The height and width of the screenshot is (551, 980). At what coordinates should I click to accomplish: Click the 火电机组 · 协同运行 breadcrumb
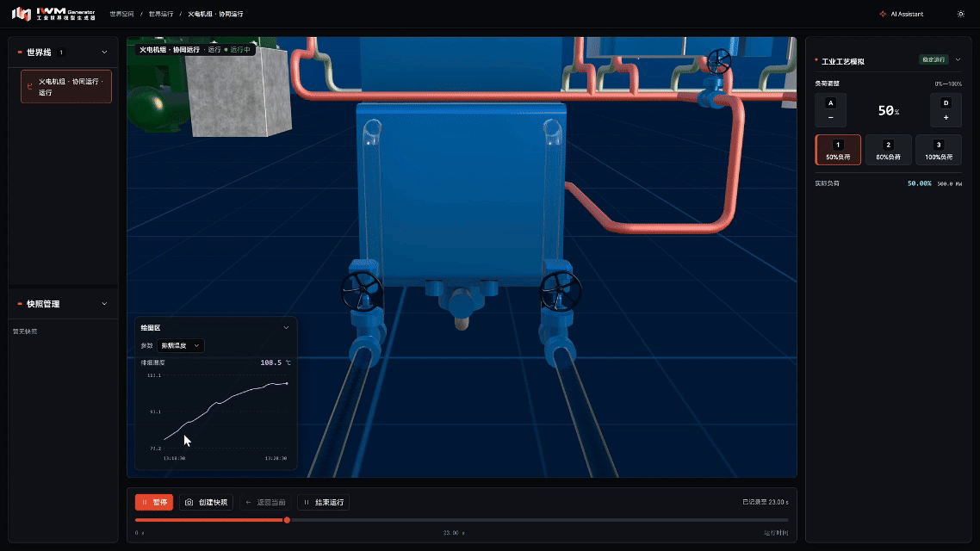215,14
